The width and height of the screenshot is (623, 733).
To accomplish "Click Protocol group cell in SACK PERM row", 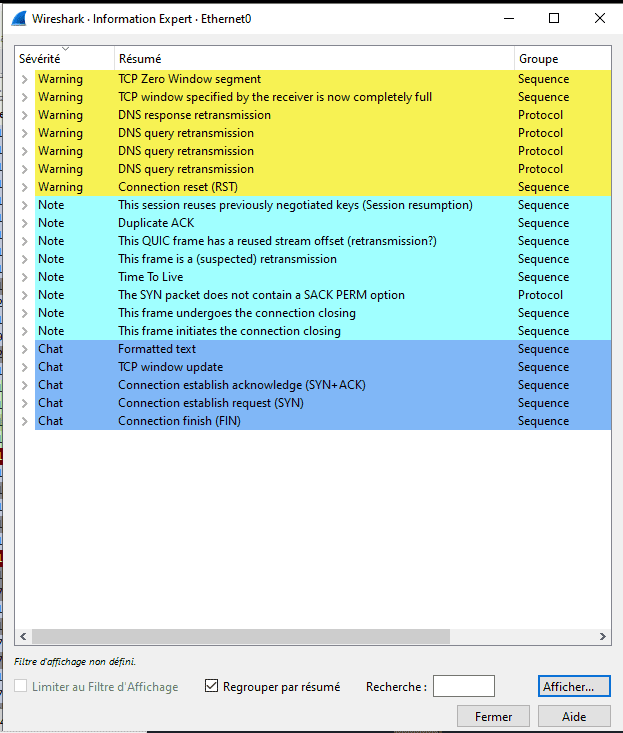I will coord(540,295).
